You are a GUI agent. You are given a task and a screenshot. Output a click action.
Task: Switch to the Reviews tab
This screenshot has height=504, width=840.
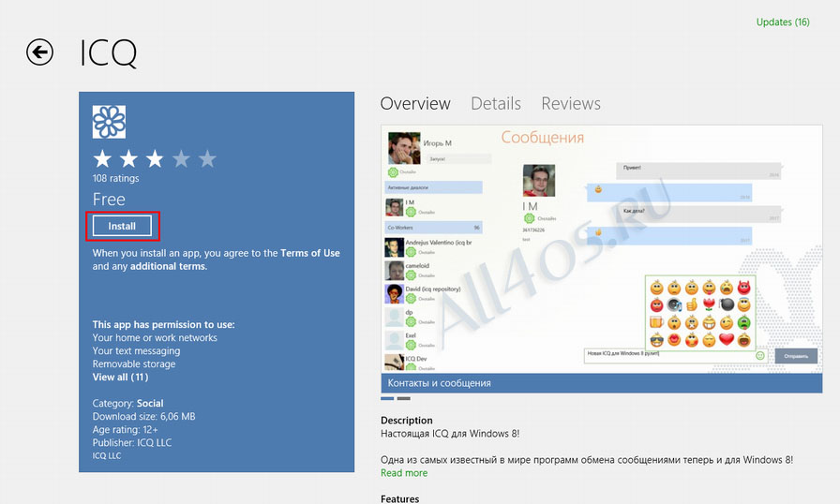click(x=571, y=103)
